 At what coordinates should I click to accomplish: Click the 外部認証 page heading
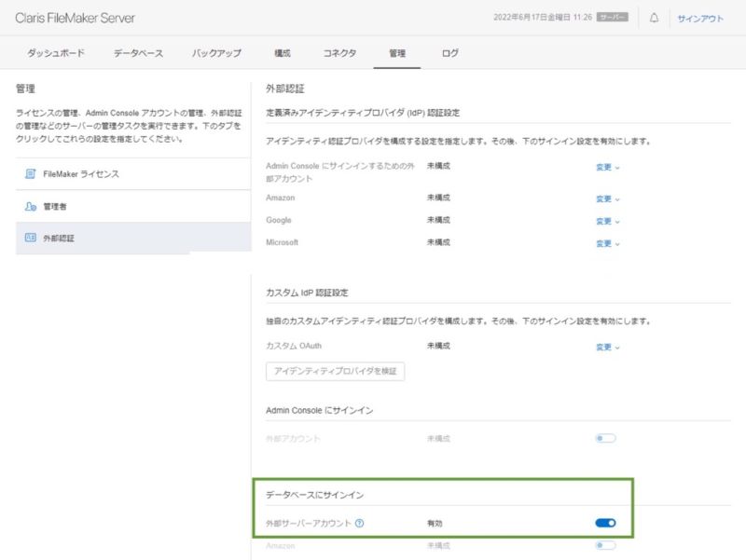click(285, 89)
